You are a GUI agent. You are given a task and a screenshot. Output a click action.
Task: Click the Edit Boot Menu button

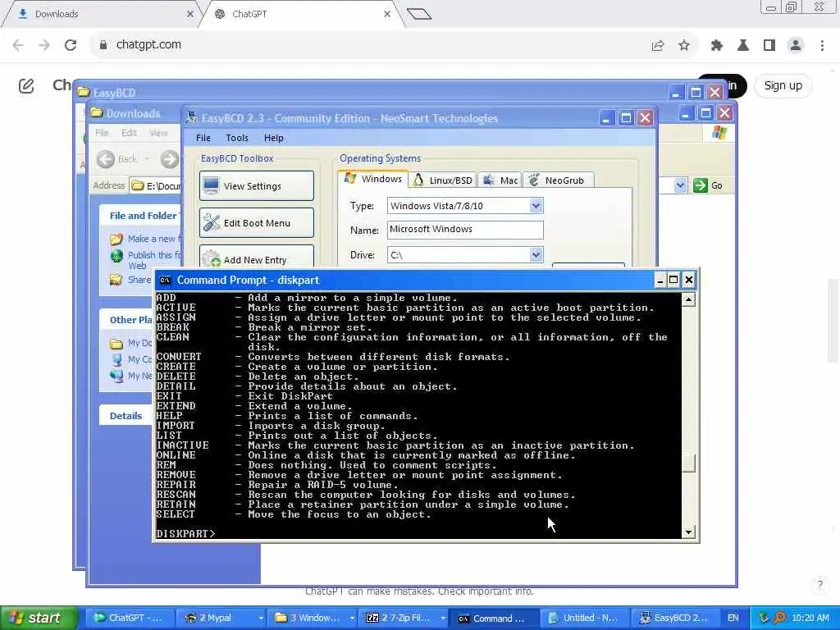[x=257, y=223]
